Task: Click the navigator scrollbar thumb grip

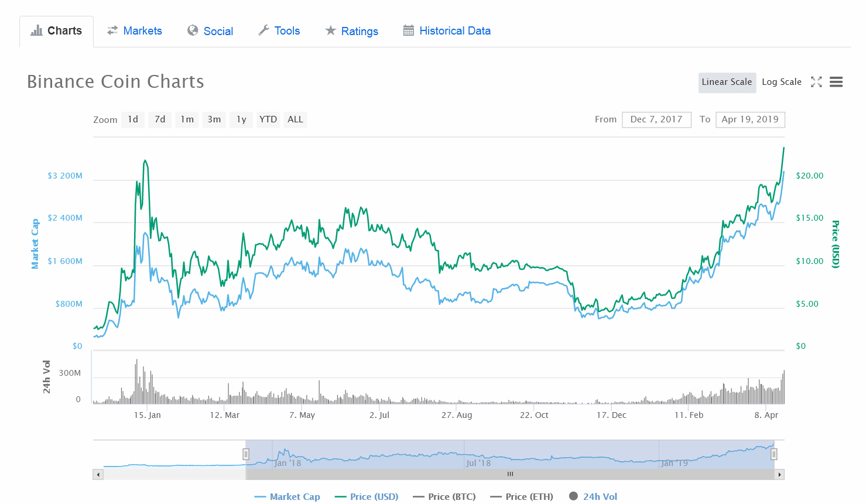Action: (510, 475)
